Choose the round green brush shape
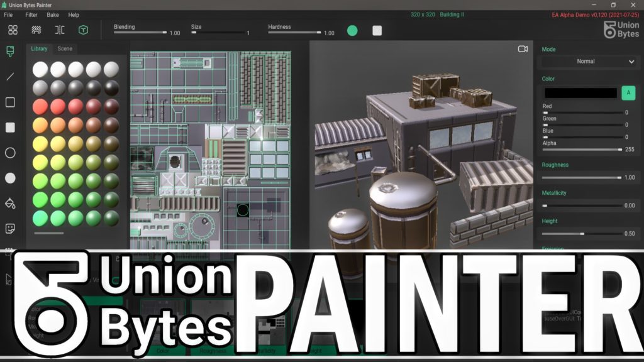The height and width of the screenshot is (362, 644). 352,31
